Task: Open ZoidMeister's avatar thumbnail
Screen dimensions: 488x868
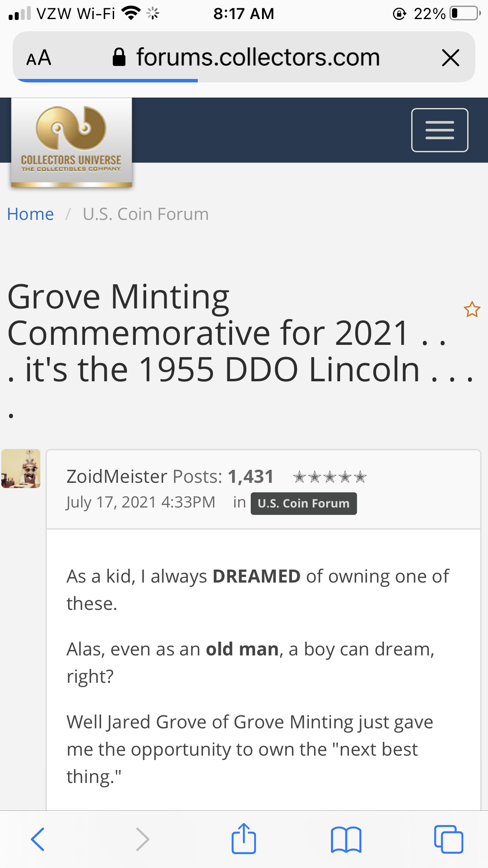Action: [x=21, y=468]
